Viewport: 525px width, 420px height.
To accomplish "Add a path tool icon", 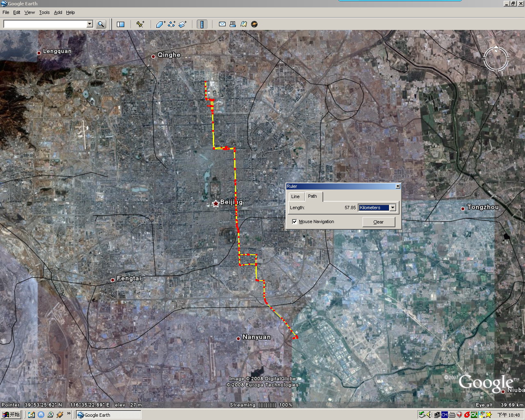I will [x=171, y=24].
